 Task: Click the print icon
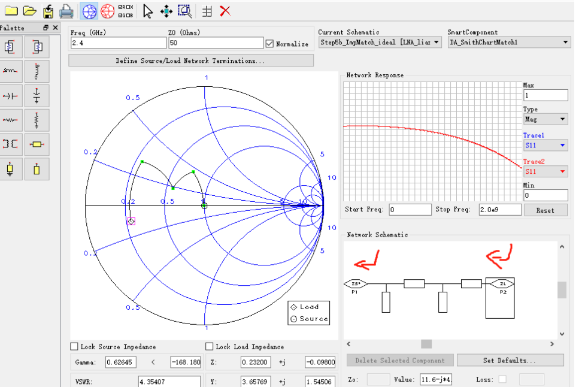(x=66, y=11)
